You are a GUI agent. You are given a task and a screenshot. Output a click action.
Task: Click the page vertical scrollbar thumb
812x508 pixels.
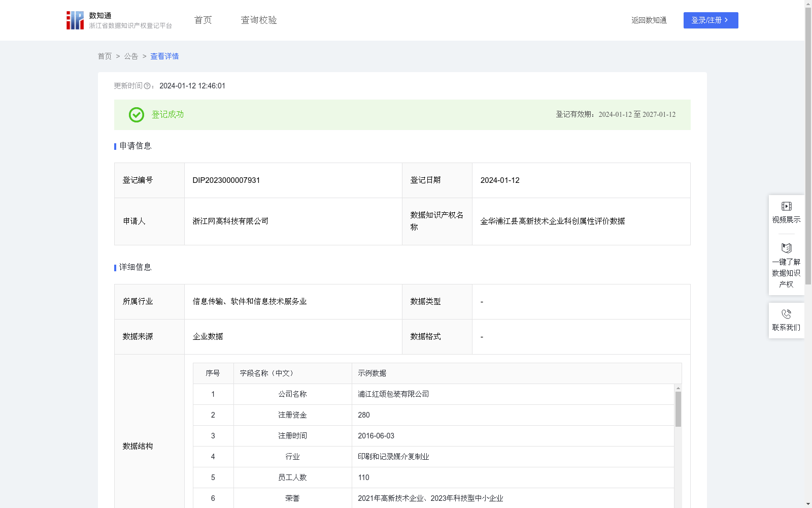(808, 146)
